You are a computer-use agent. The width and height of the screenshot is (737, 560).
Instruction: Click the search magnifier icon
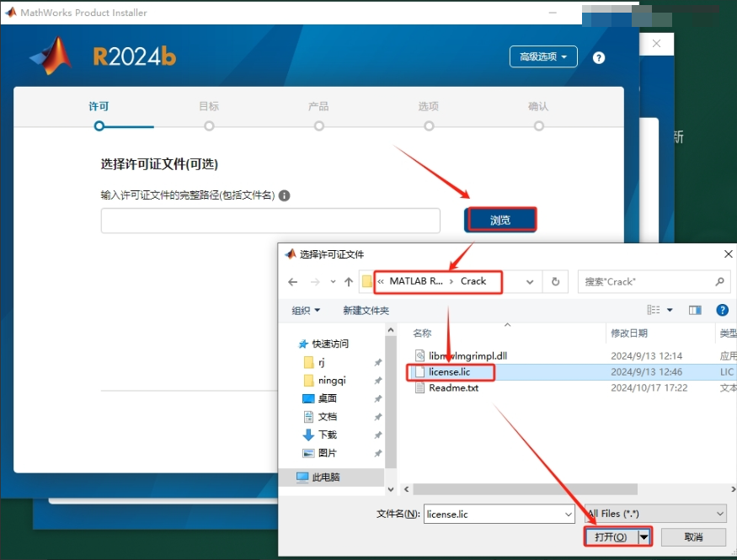click(719, 282)
